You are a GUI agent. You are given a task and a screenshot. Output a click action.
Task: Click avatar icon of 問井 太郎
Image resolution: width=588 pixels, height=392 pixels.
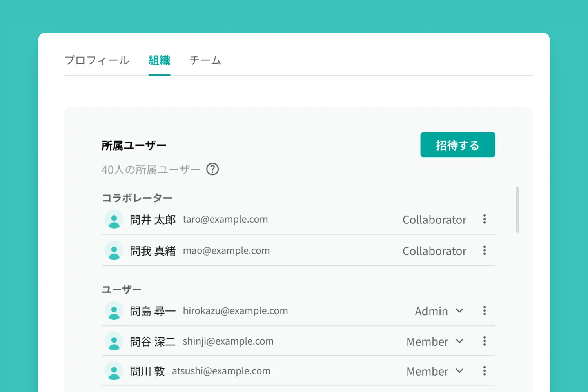(114, 220)
